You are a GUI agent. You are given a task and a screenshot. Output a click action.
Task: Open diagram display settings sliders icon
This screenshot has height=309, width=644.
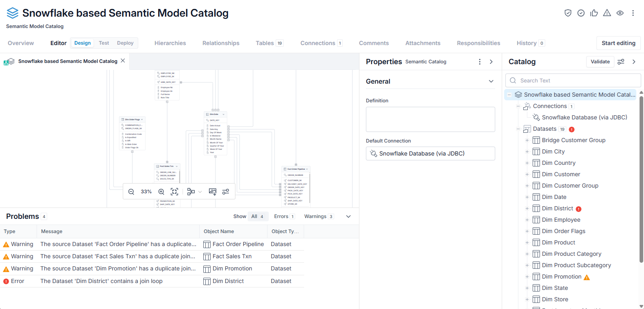coord(226,192)
